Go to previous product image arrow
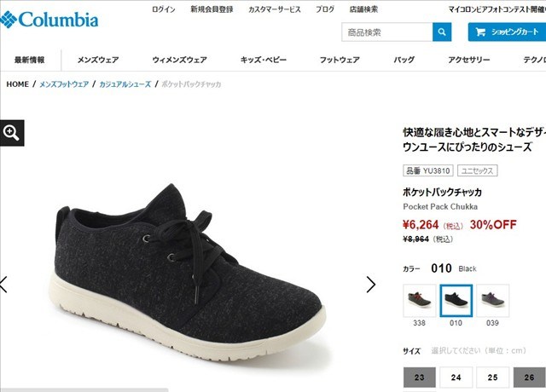546x392 pixels. pos(3,285)
